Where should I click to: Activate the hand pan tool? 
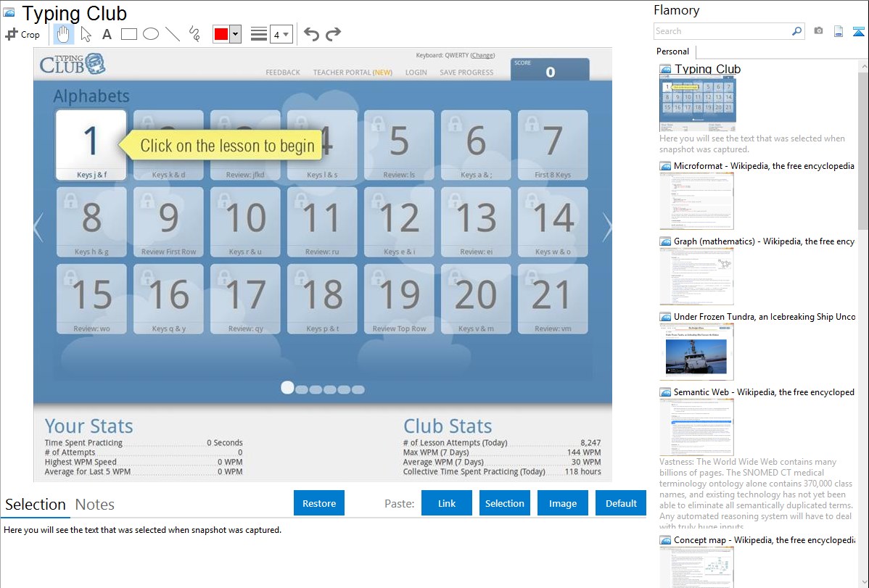click(63, 34)
